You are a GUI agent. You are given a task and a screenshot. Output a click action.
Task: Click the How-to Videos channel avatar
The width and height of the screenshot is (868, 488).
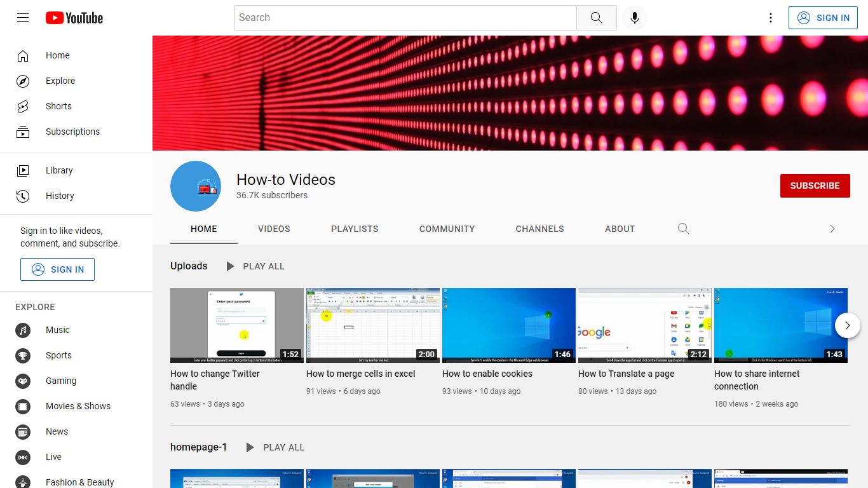click(196, 186)
